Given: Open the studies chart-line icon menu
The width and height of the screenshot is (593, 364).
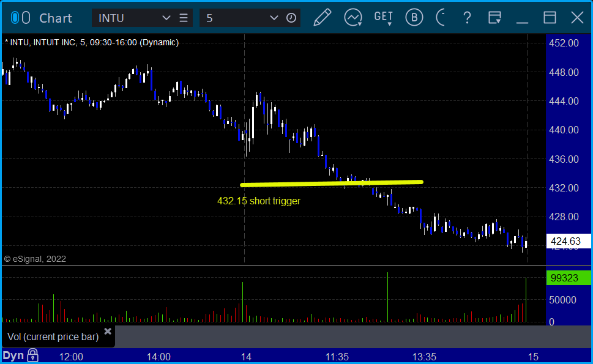Looking at the screenshot, I should pyautogui.click(x=353, y=17).
